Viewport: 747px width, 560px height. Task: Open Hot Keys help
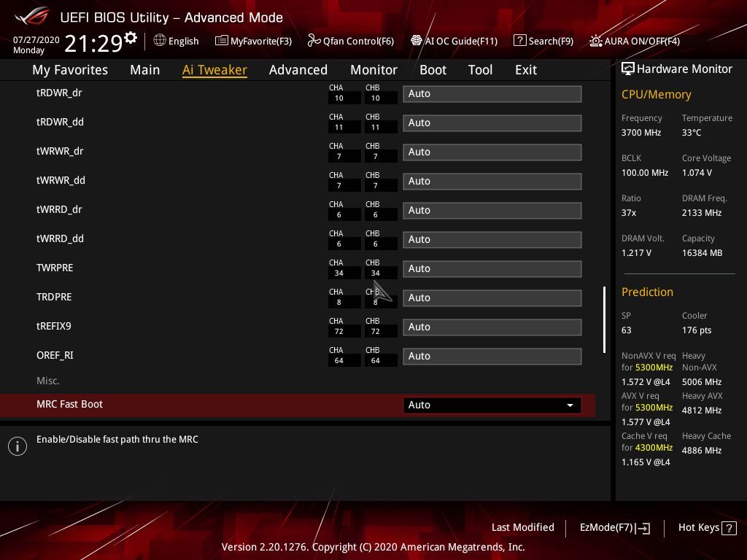pos(707,528)
